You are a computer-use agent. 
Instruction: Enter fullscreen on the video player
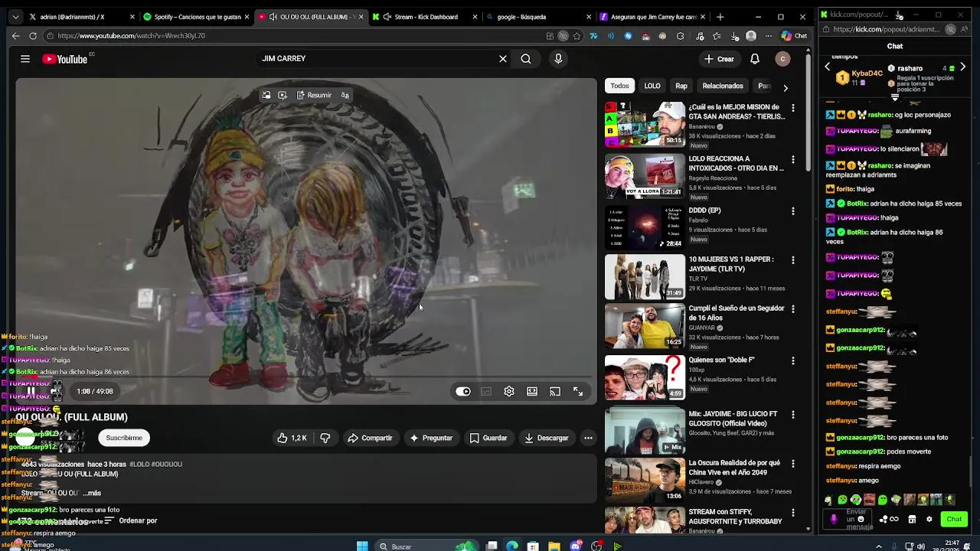(578, 391)
